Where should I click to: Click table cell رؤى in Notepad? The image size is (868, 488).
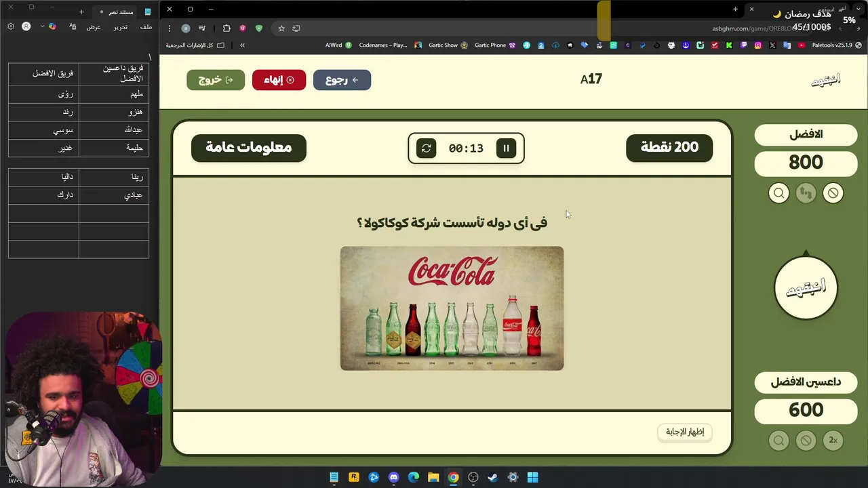coord(44,95)
